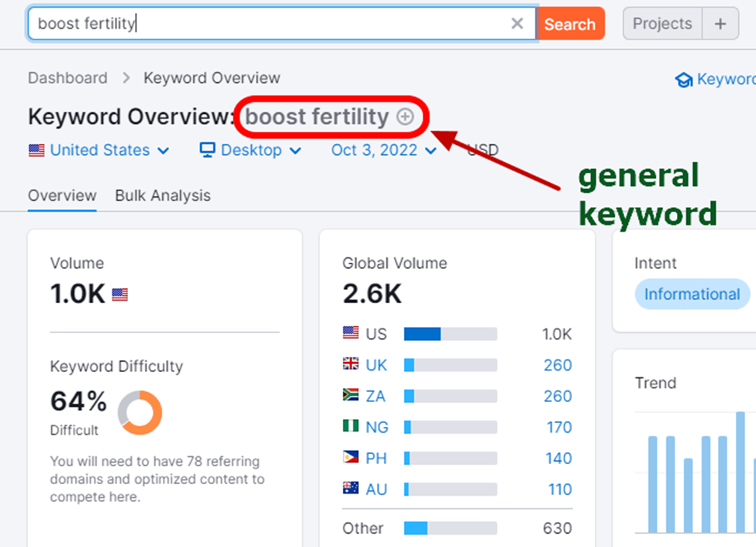The height and width of the screenshot is (547, 756).
Task: Click the Keyword Difficulty donut chart
Action: pyautogui.click(x=140, y=412)
